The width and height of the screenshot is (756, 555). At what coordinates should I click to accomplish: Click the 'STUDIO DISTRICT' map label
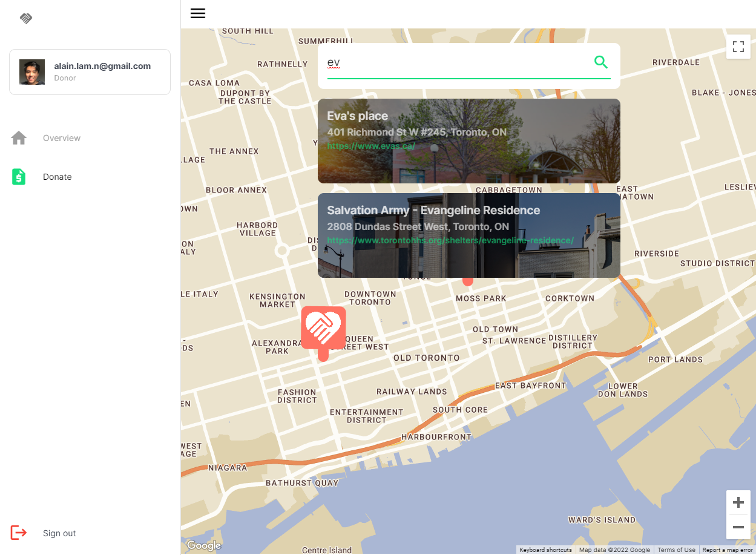717,263
